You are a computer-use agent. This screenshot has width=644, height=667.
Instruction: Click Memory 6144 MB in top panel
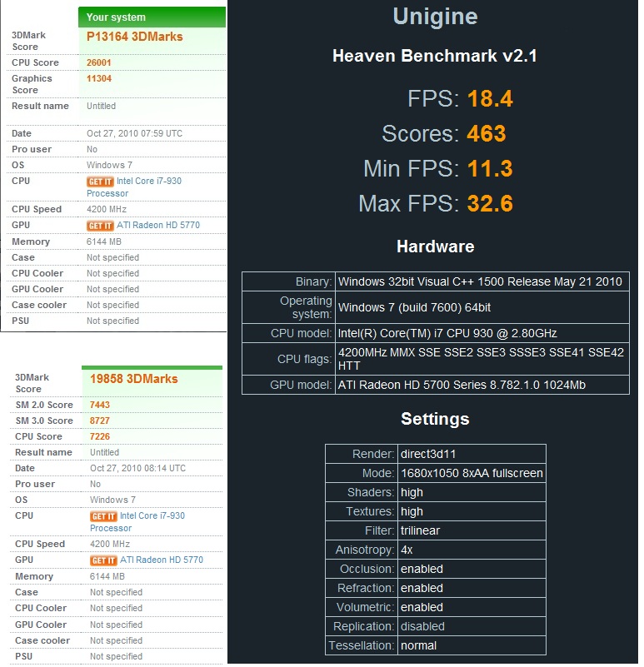104,241
